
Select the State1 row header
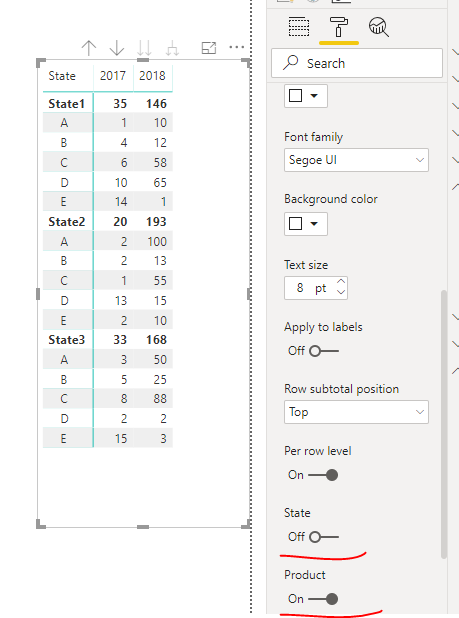tap(67, 104)
